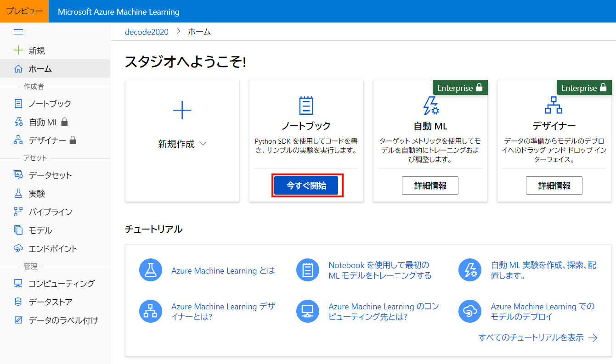Click the Enterprise badge on the デザイナー card
Screen dimensions: 616x364
(584, 88)
